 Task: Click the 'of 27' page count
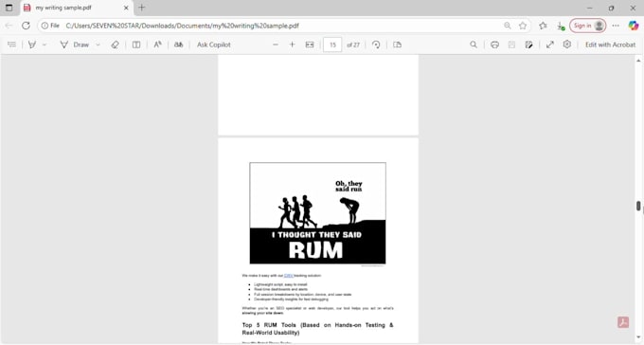pos(353,45)
